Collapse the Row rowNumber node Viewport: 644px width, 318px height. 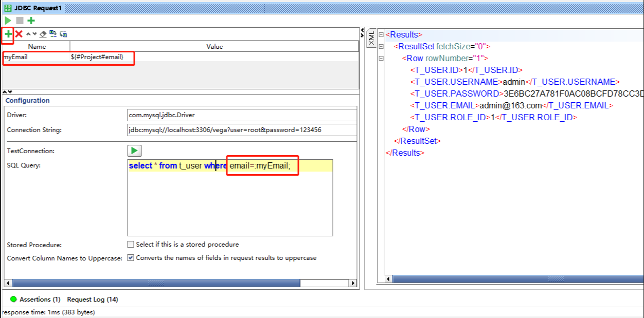click(381, 58)
